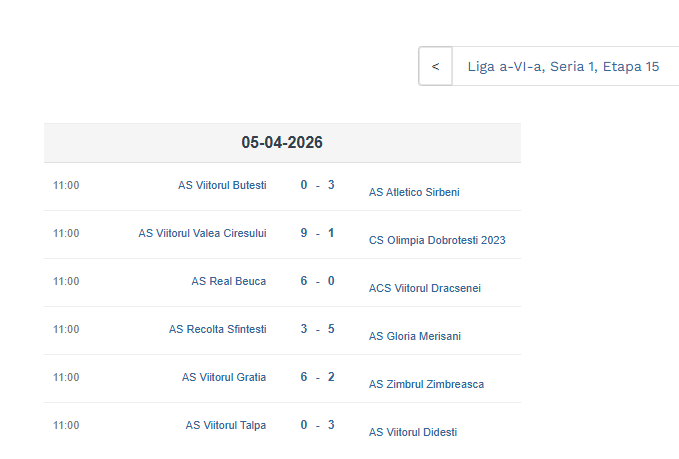Click the 6 - 2 Gratia match score
Screen dimensions: 679x459
(317, 377)
